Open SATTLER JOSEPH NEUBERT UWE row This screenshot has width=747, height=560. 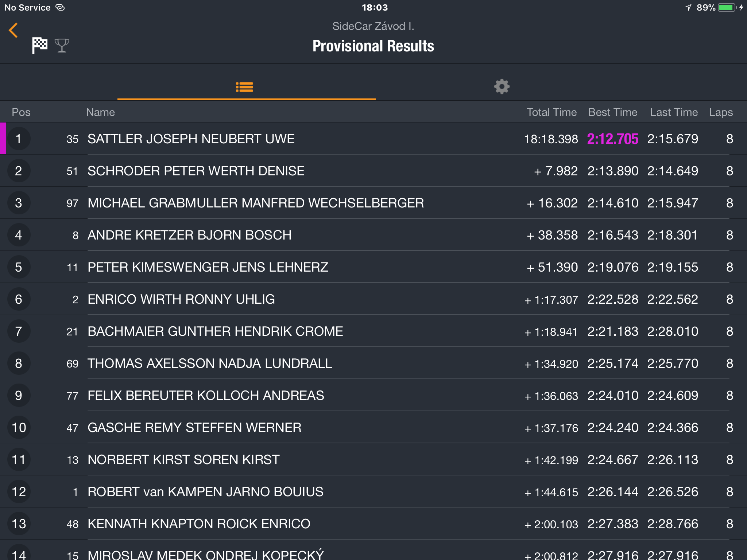[x=373, y=139]
